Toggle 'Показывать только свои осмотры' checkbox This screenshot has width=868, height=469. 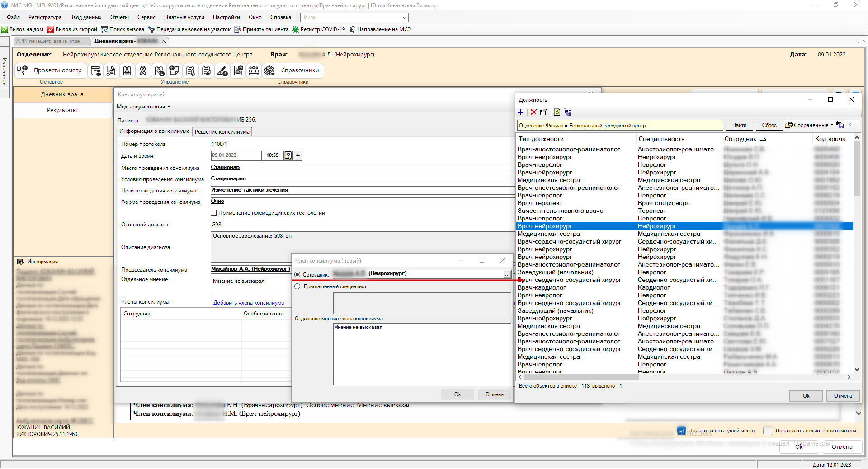767,431
